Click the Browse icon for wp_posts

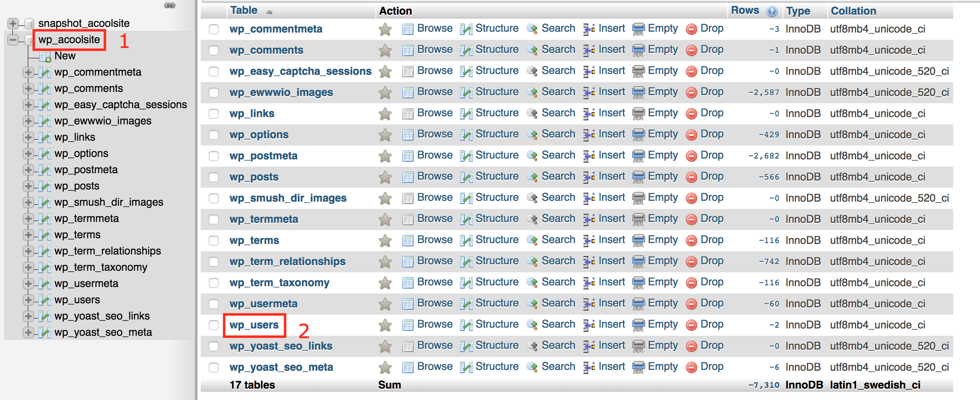(x=408, y=177)
